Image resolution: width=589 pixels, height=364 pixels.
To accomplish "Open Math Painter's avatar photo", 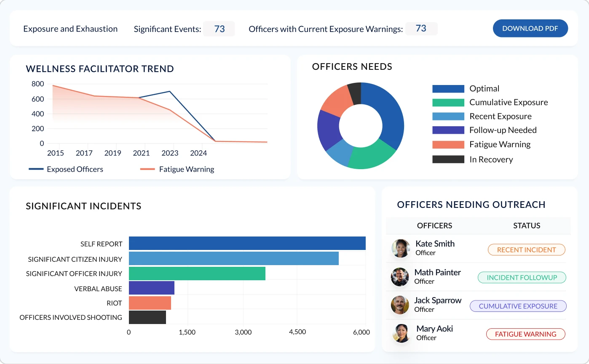I will (400, 277).
